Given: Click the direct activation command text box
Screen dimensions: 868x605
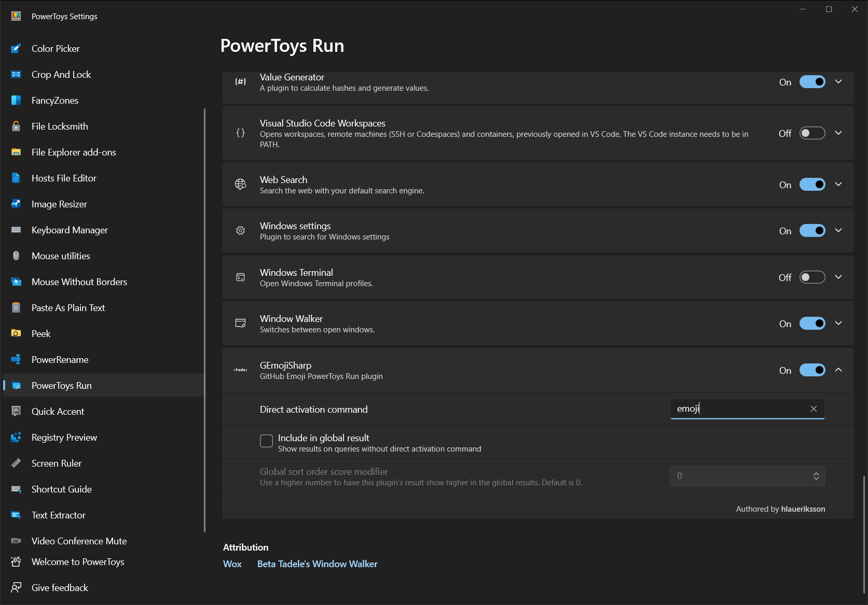Looking at the screenshot, I should pos(748,409).
